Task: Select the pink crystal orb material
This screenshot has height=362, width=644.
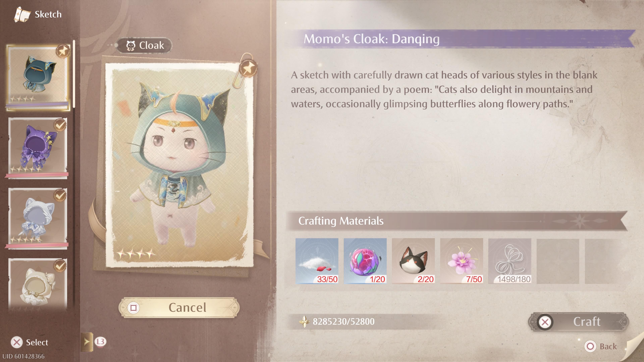Action: tap(365, 261)
